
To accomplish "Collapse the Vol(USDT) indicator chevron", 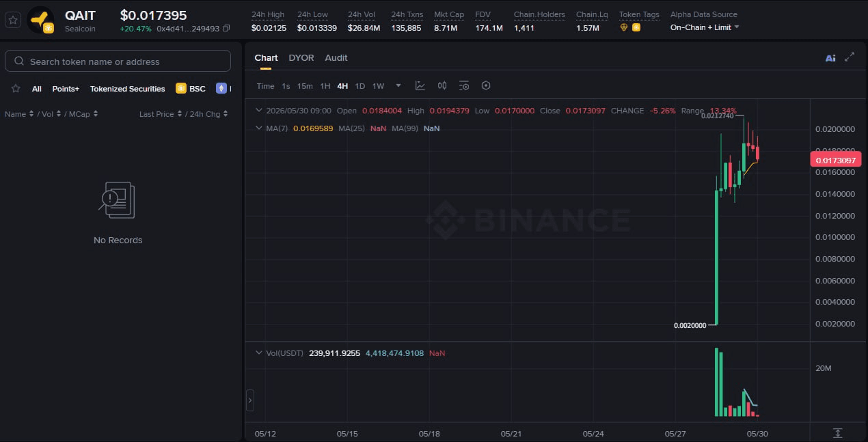I will point(258,353).
